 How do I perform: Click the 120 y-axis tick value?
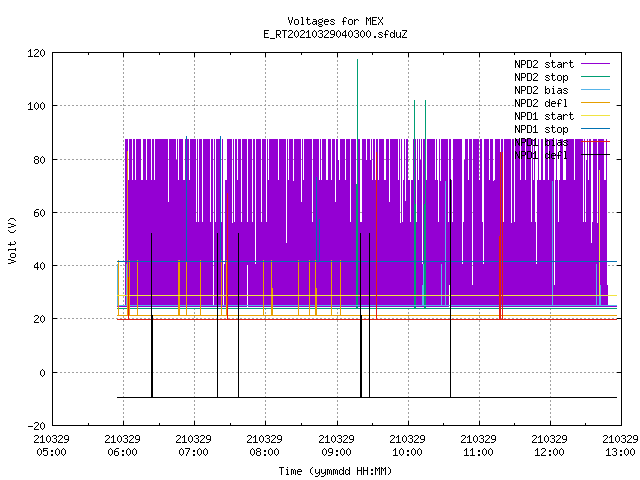click(x=36, y=53)
